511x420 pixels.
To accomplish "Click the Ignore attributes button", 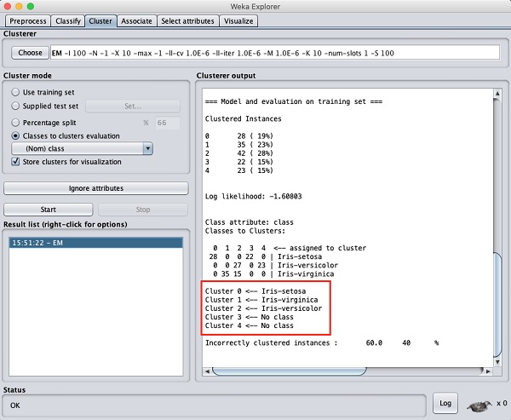I will [x=95, y=187].
